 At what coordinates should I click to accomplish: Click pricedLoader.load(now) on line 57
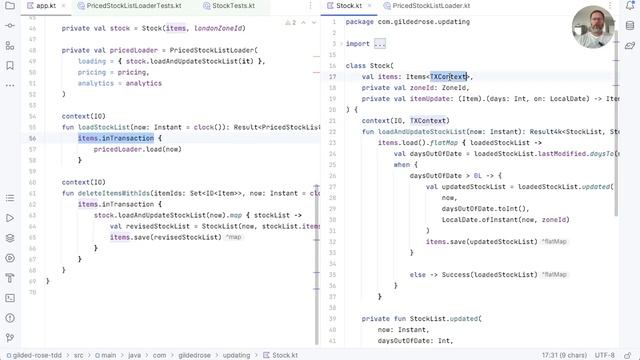coord(138,149)
